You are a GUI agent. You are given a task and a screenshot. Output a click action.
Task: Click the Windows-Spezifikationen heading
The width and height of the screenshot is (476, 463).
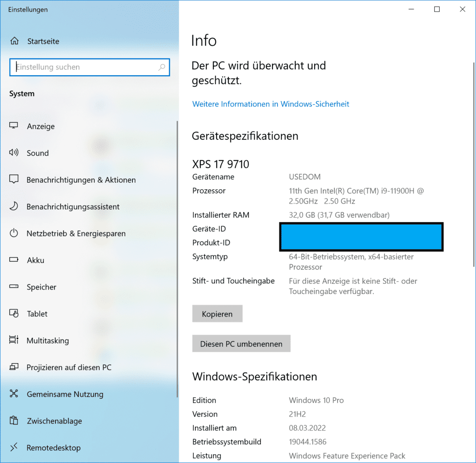254,377
